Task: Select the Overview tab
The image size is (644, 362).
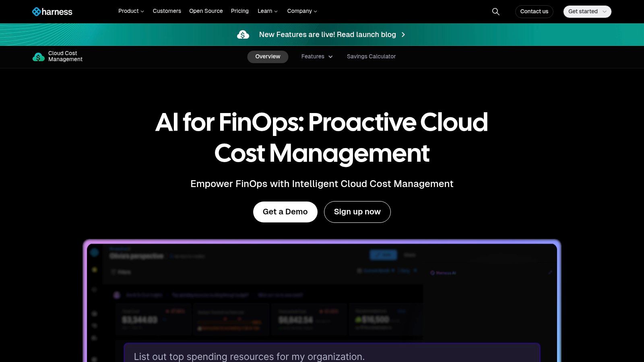Action: coord(268,57)
